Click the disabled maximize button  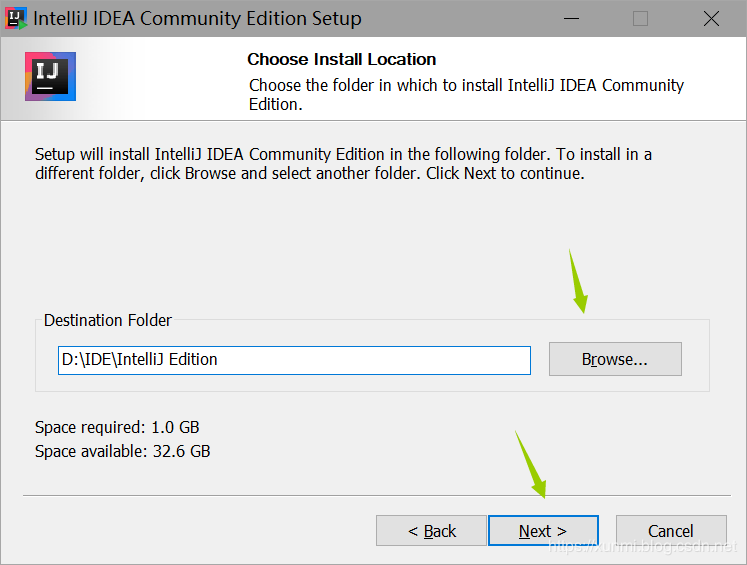[x=640, y=19]
